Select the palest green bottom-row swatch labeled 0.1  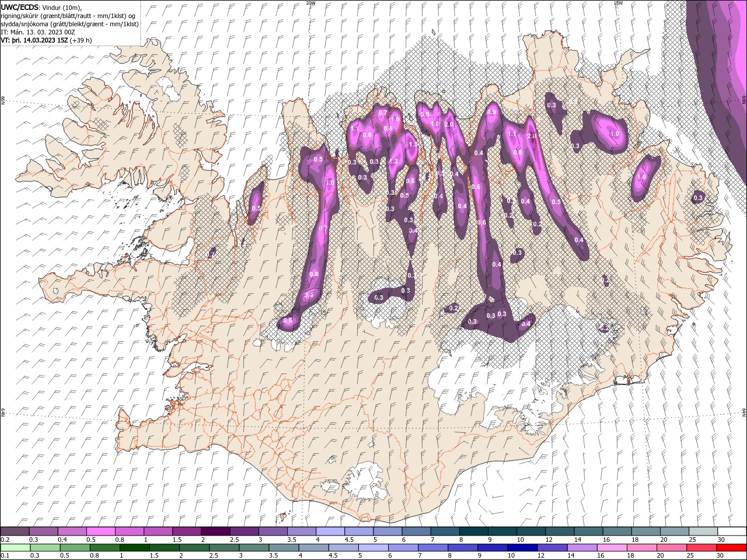click(x=16, y=547)
